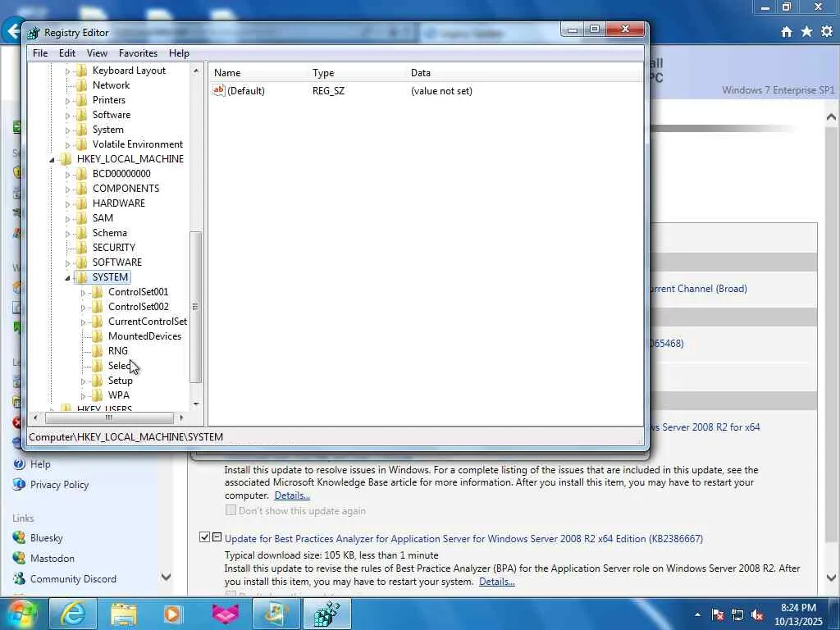Select the RNG folder icon
The image size is (840, 630).
97,351
